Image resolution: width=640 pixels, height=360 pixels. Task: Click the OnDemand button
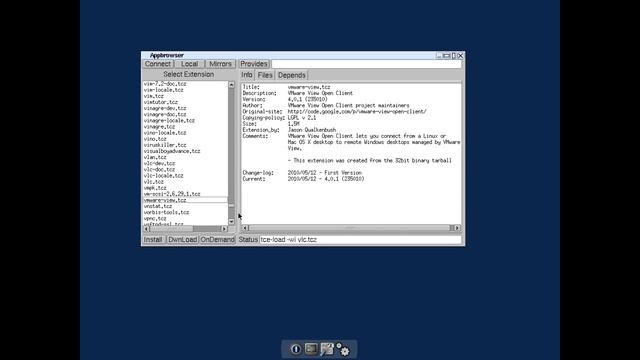pyautogui.click(x=217, y=240)
